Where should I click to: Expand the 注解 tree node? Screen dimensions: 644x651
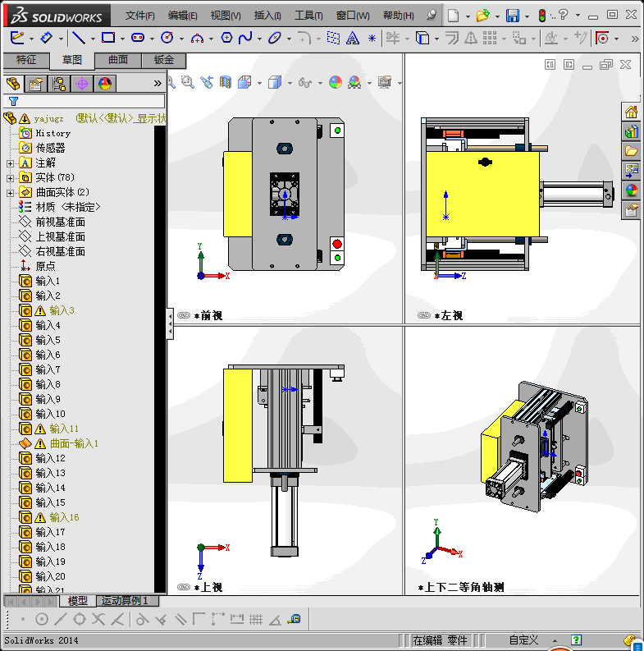pos(11,163)
